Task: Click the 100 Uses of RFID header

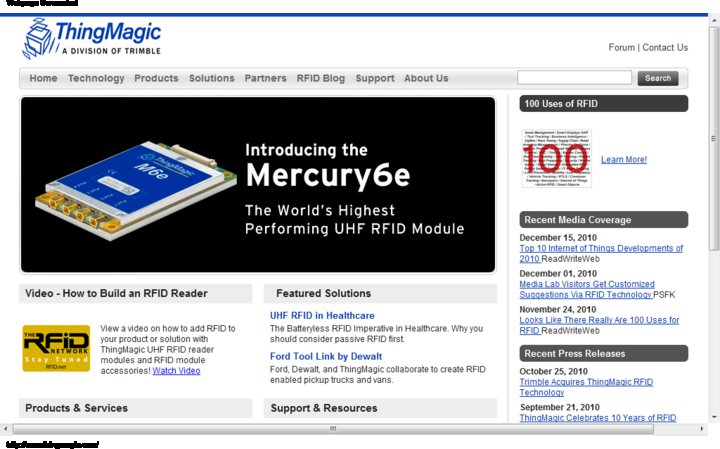Action: click(604, 104)
